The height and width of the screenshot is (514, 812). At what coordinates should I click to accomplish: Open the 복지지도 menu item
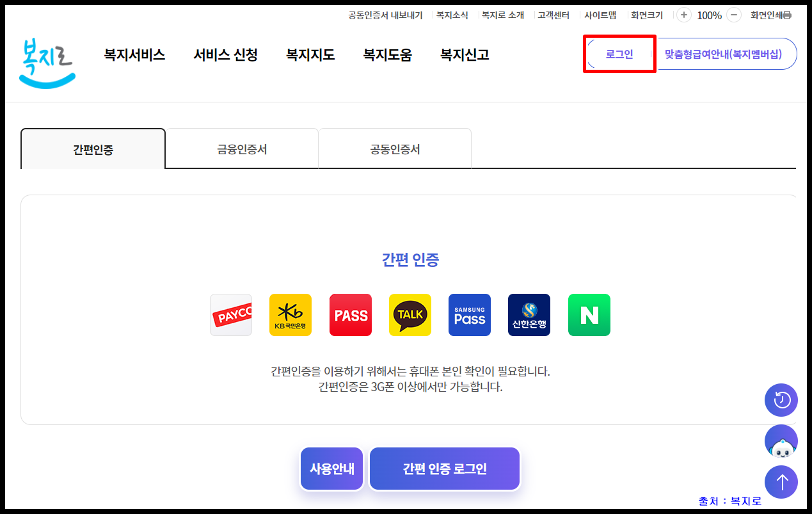pos(310,54)
